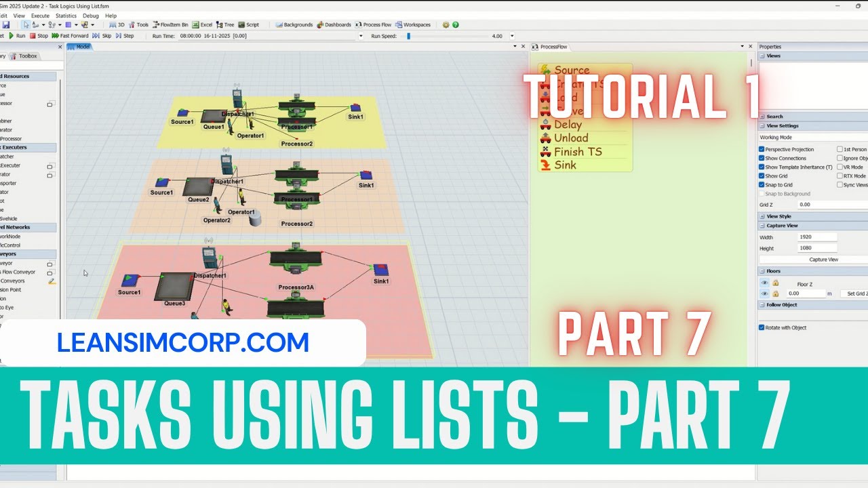
Task: Open the FlowItem Bin
Action: click(x=170, y=24)
